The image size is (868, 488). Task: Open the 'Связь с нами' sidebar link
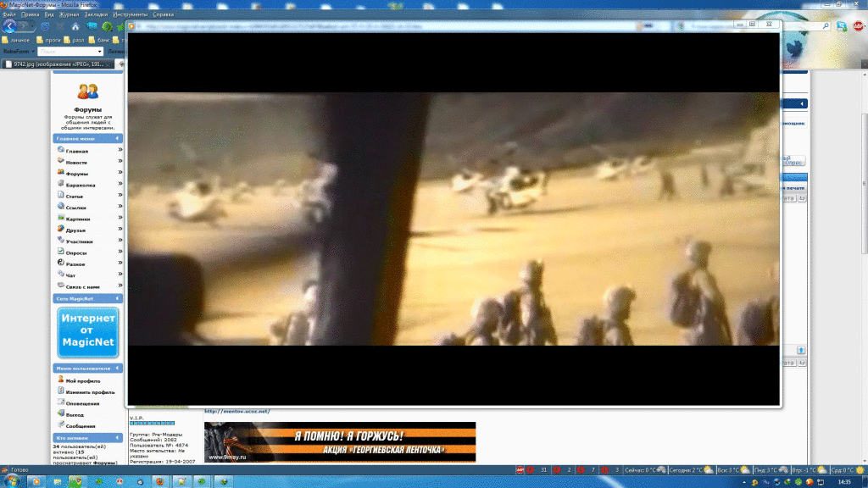click(x=82, y=287)
